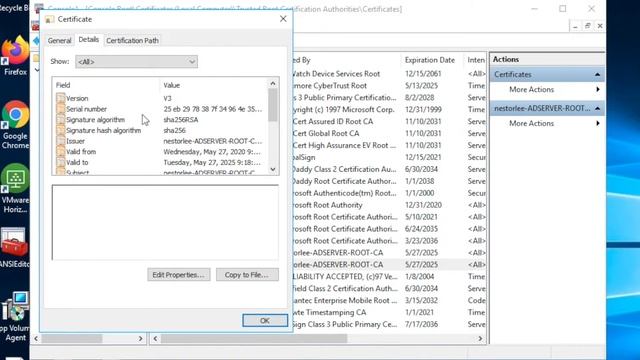Select antec Enterprise Mobile Root row
This screenshot has height=360, width=640.
pyautogui.click(x=389, y=300)
